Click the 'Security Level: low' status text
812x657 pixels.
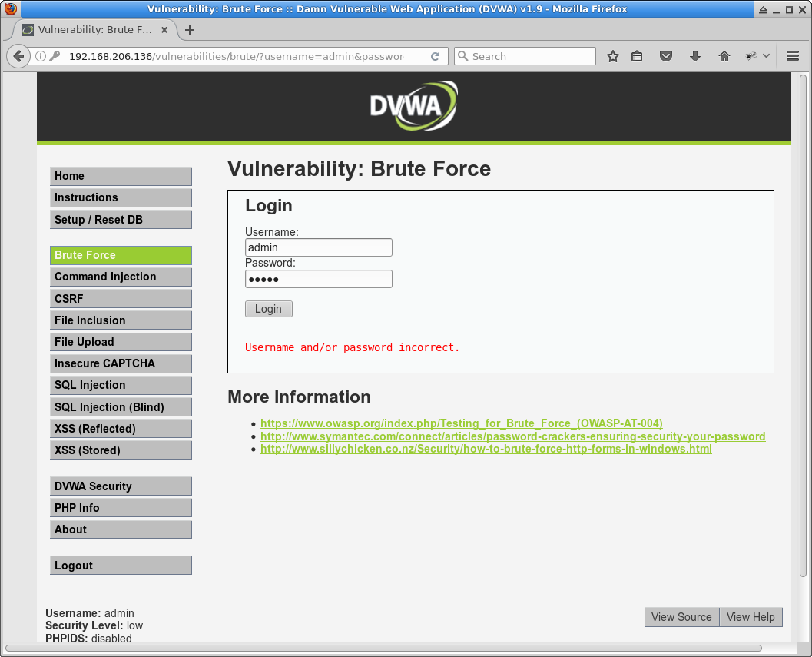pyautogui.click(x=94, y=625)
